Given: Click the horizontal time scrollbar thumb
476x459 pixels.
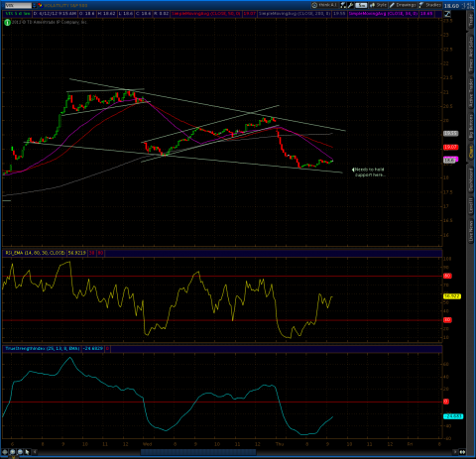Looking at the screenshot, I should tap(198, 452).
